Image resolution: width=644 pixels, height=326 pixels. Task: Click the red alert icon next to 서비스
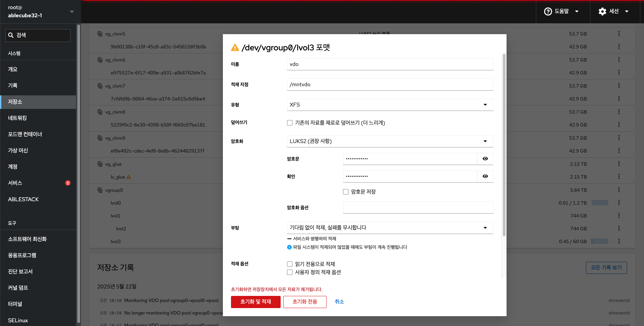point(68,183)
